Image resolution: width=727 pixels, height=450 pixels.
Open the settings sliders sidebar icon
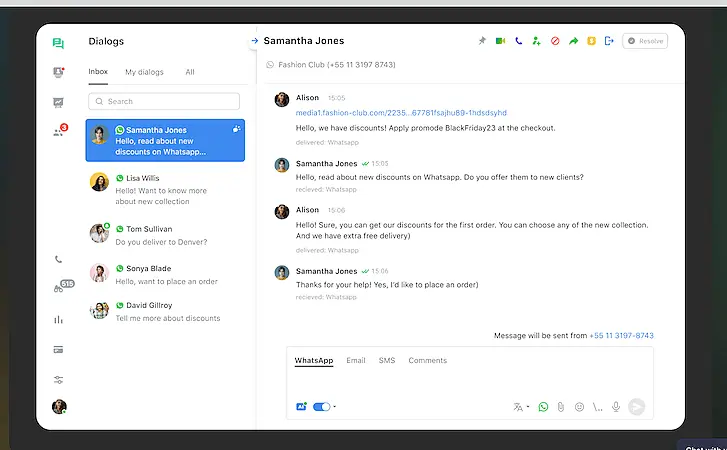pyautogui.click(x=58, y=380)
